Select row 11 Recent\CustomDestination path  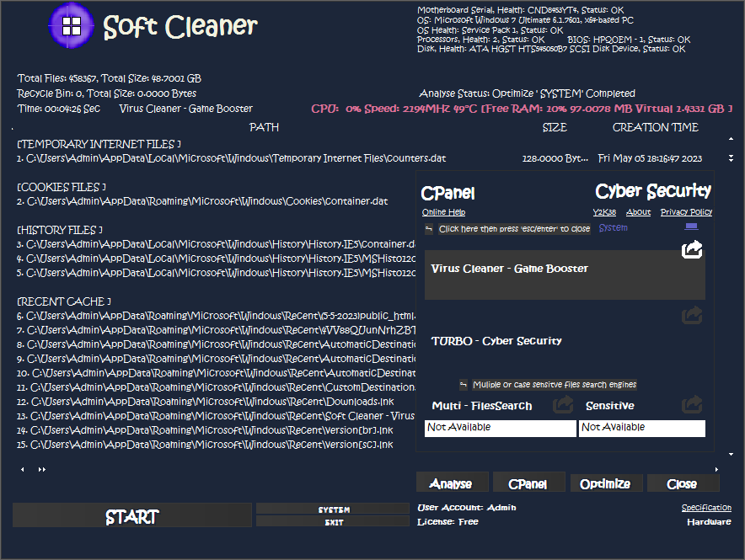click(x=217, y=387)
